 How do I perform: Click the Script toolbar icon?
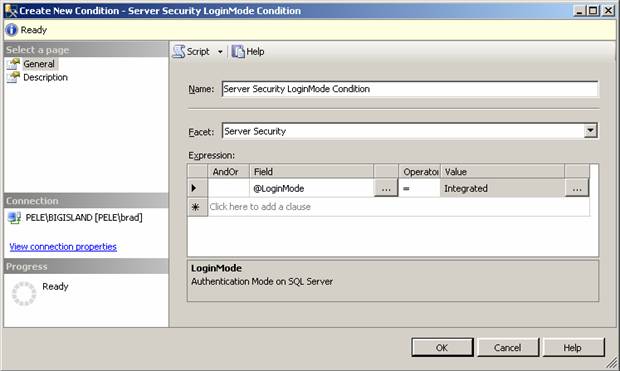coord(179,51)
